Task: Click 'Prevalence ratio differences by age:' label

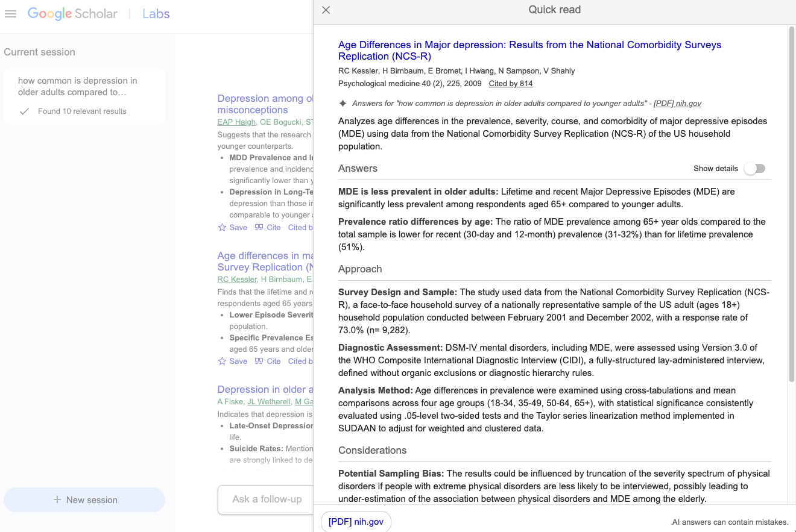Action: tap(415, 222)
